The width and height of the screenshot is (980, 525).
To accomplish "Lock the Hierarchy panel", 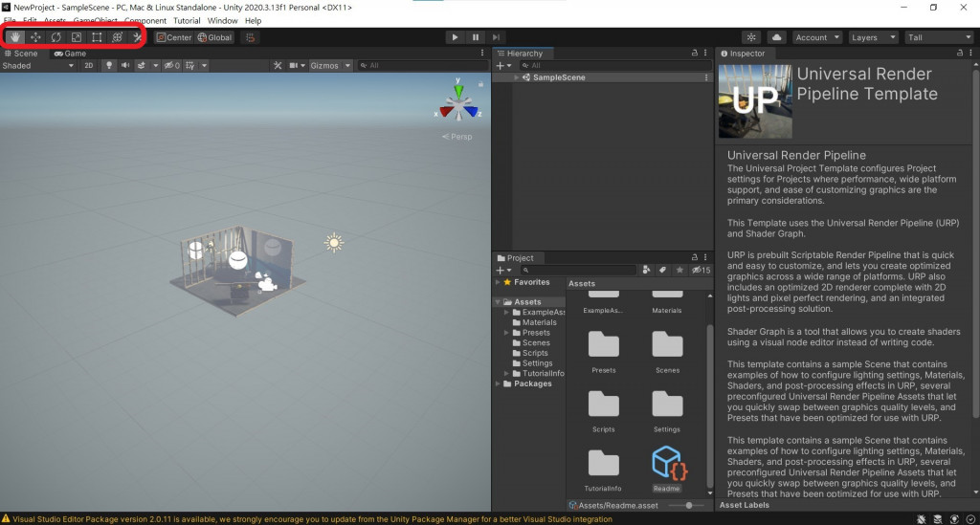I will [x=695, y=53].
